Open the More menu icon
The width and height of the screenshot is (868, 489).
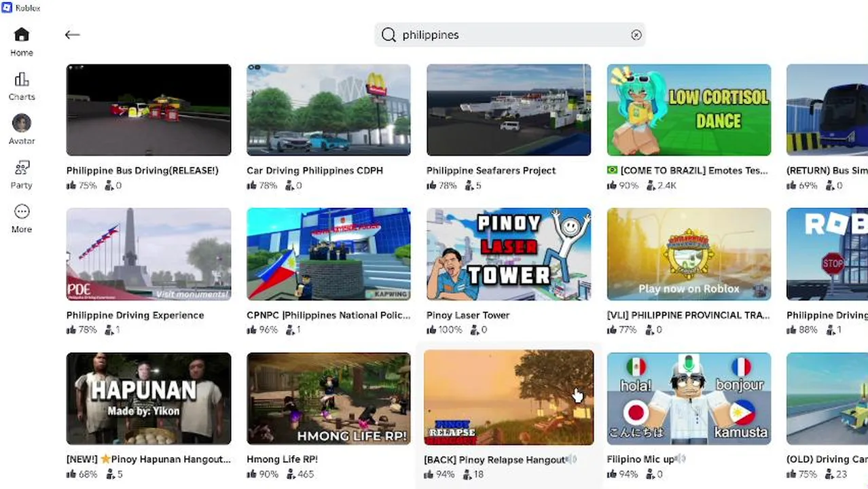22,211
